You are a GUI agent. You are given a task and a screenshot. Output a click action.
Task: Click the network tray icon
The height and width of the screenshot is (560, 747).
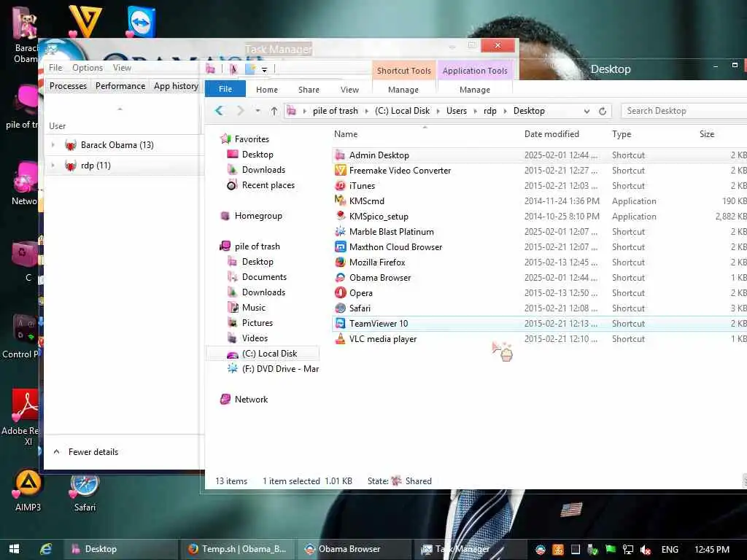(x=628, y=550)
